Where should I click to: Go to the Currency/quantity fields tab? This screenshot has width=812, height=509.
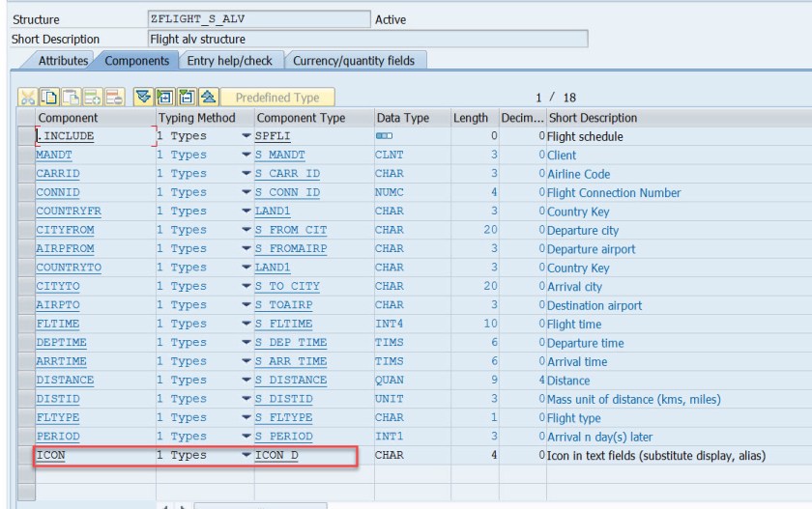353,61
